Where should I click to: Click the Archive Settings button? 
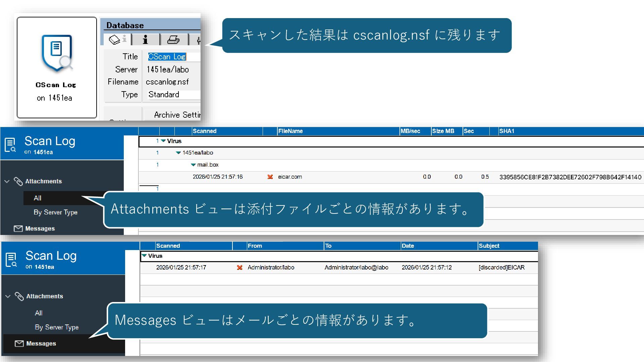click(x=177, y=115)
